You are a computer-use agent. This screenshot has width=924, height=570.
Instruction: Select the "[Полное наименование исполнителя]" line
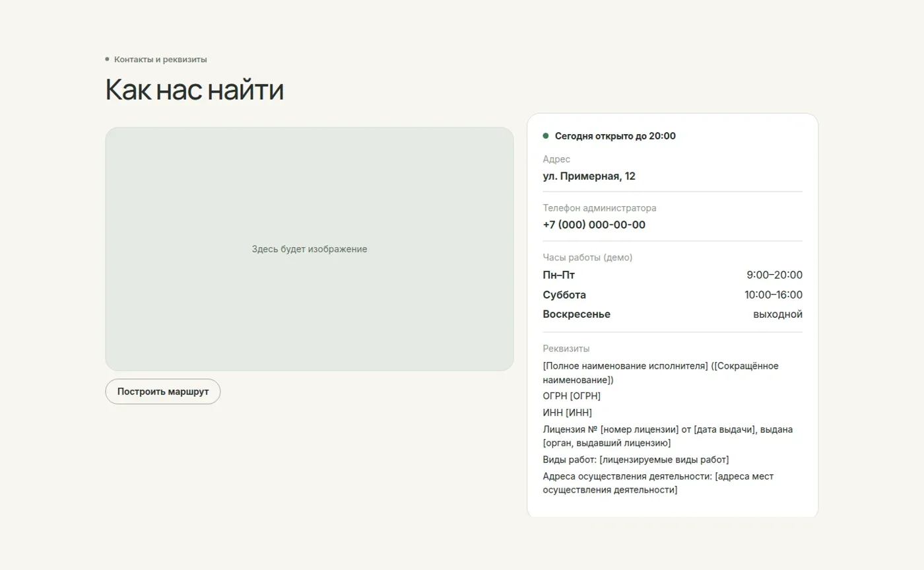[x=661, y=373]
